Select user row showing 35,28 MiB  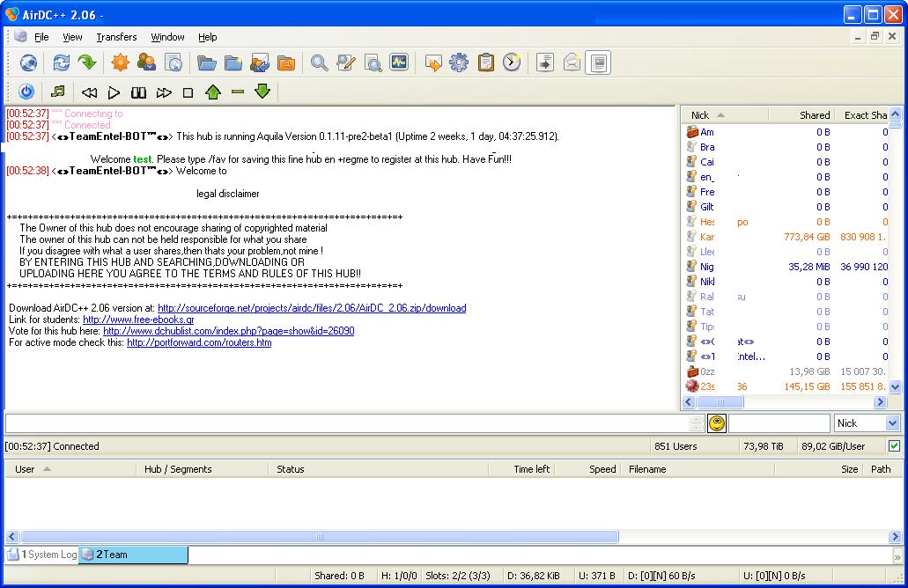coord(786,267)
